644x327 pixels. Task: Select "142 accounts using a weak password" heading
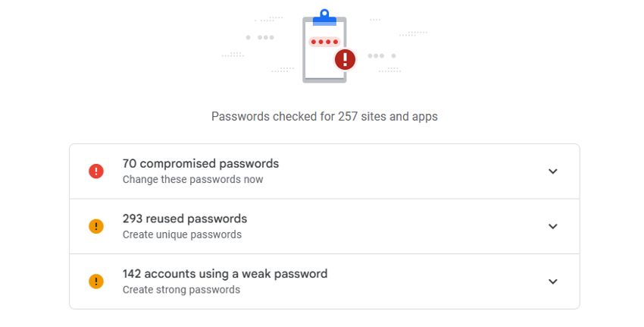(225, 274)
